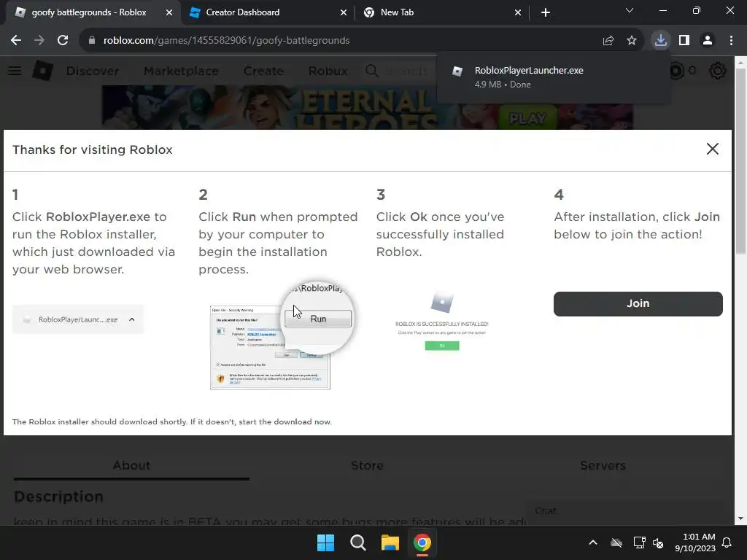Click the successfully installed illustration image
This screenshot has height=560, width=747.
[442, 322]
